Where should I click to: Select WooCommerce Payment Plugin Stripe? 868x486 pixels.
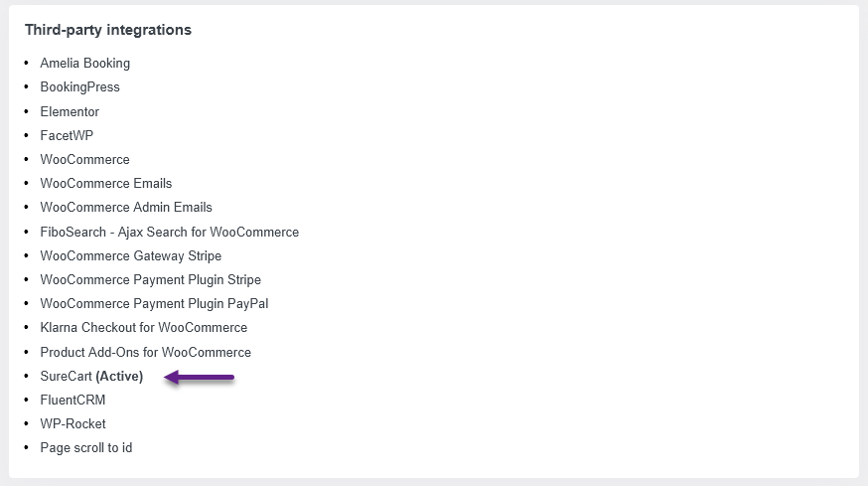(150, 280)
